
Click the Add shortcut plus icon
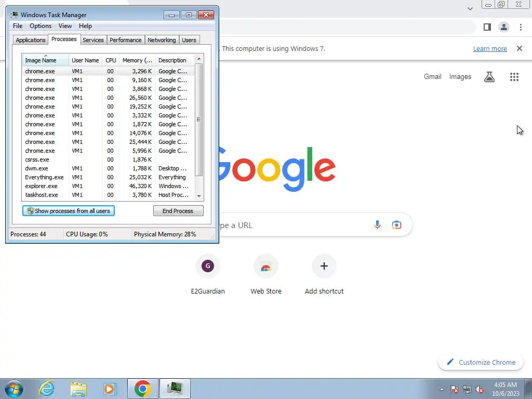click(x=324, y=266)
